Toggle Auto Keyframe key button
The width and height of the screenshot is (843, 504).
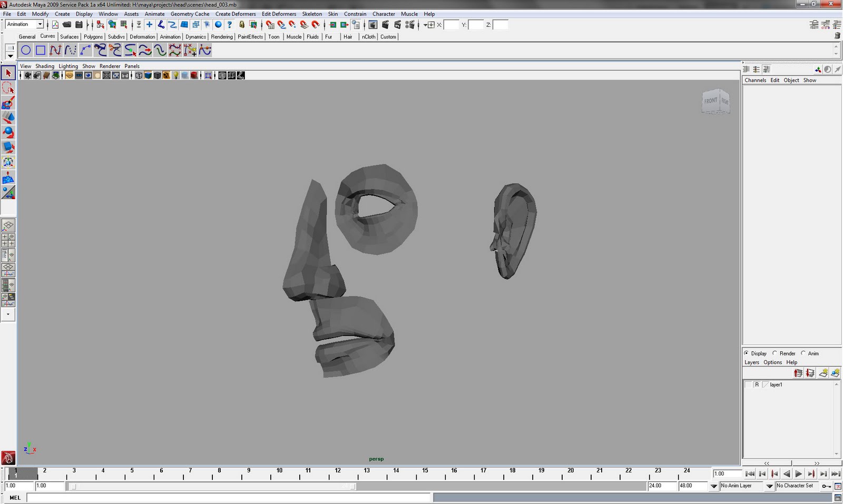pos(826,486)
